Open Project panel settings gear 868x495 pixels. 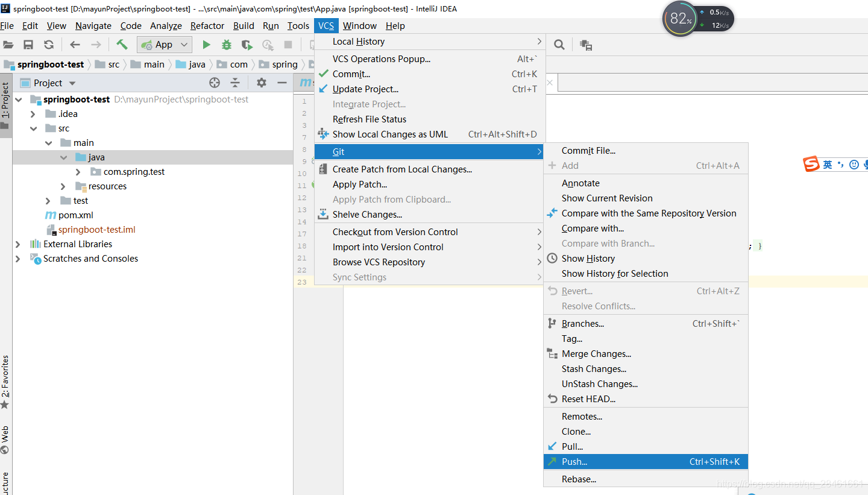261,83
